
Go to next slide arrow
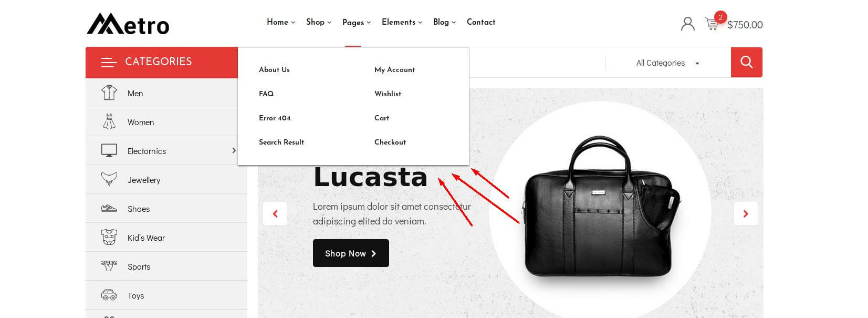(746, 213)
